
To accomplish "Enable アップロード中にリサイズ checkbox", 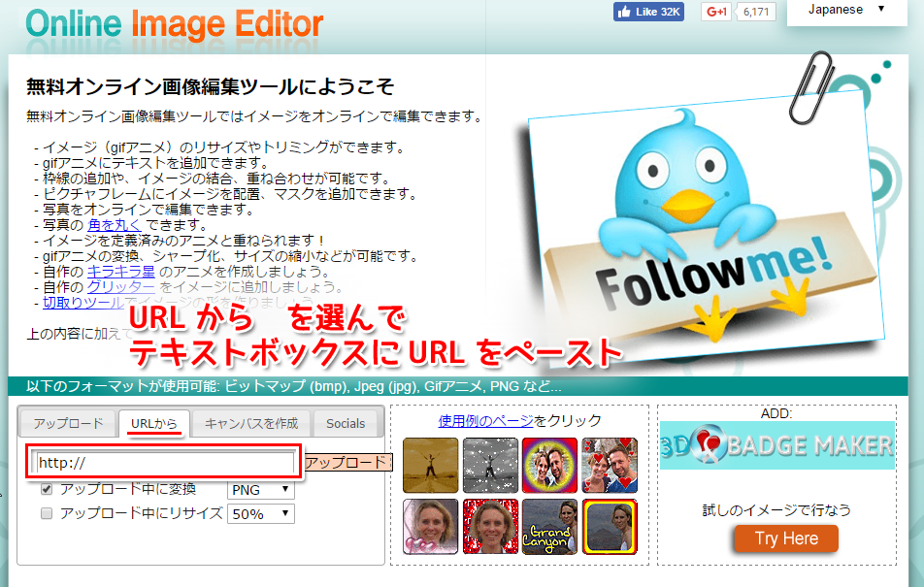I will [x=47, y=513].
